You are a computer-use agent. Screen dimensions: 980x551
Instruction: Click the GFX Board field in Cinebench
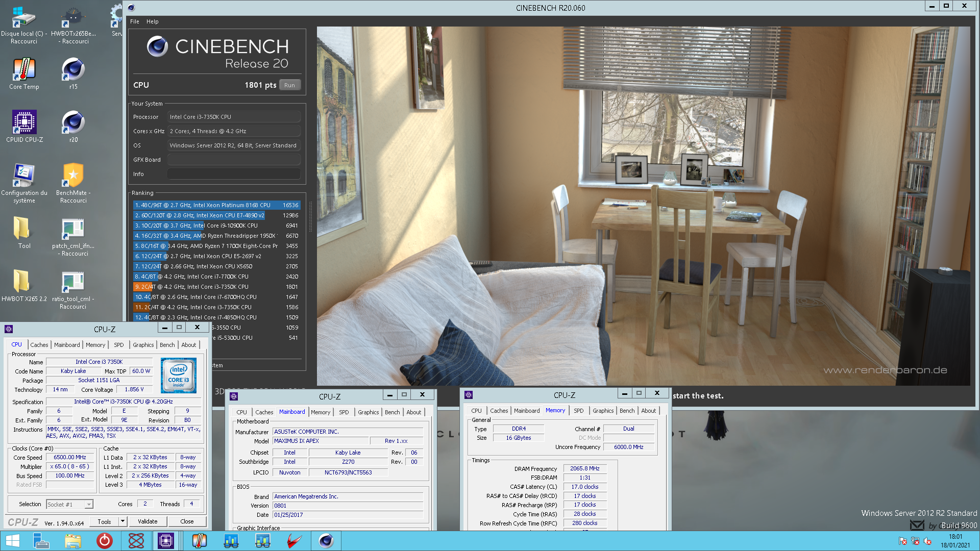point(234,160)
